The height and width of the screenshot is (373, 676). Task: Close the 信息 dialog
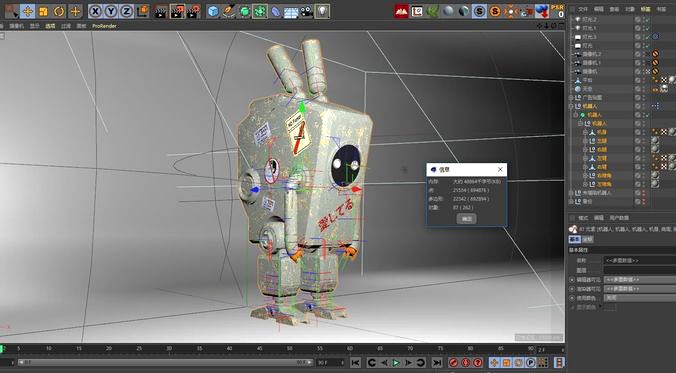500,169
